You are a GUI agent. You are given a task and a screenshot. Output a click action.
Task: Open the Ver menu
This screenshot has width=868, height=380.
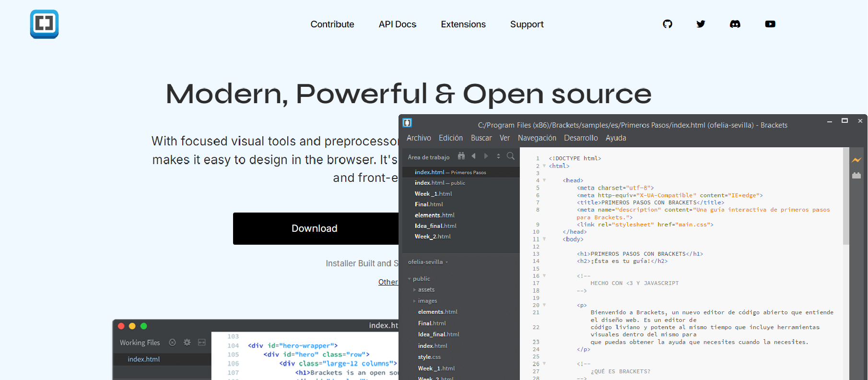(504, 138)
